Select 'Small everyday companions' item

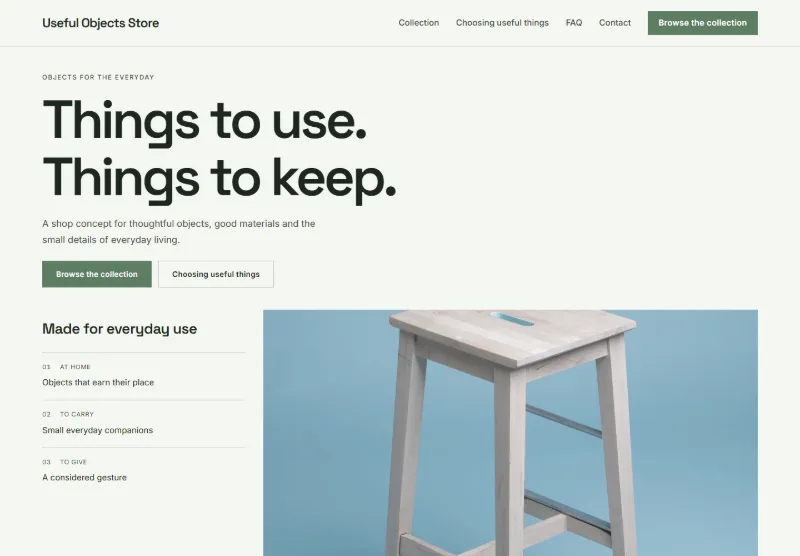click(x=97, y=430)
